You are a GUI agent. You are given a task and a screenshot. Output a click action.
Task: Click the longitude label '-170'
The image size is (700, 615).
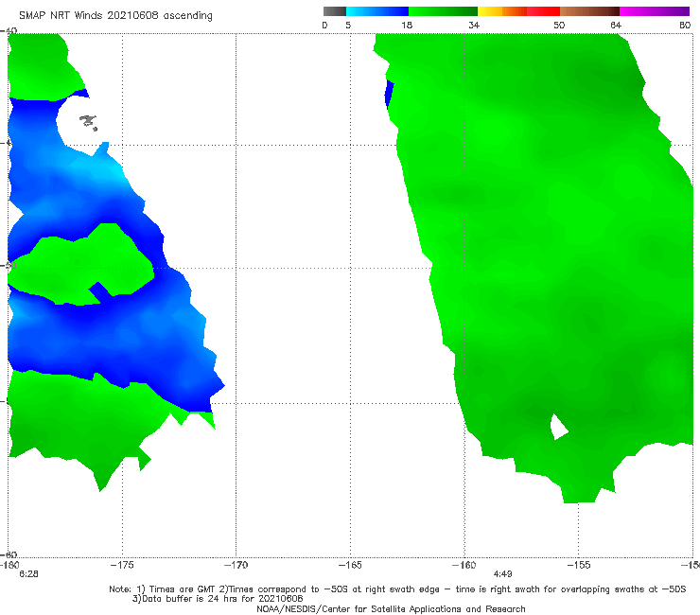tap(236, 565)
